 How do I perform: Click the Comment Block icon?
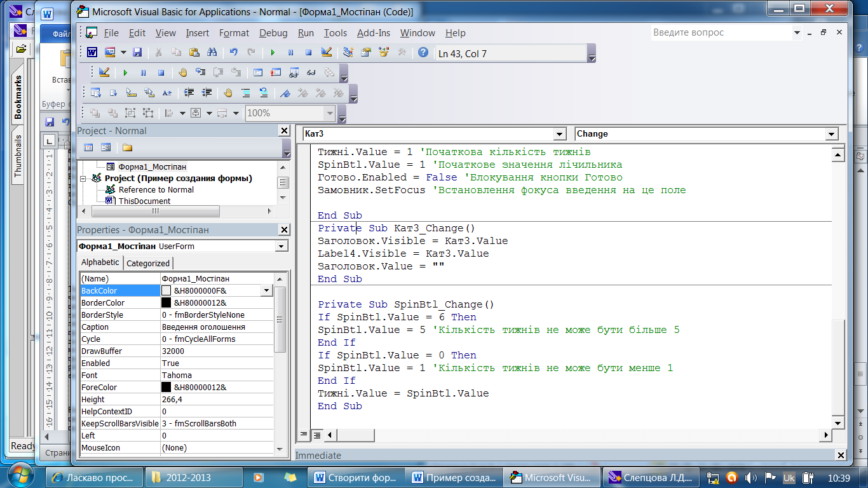(x=246, y=93)
